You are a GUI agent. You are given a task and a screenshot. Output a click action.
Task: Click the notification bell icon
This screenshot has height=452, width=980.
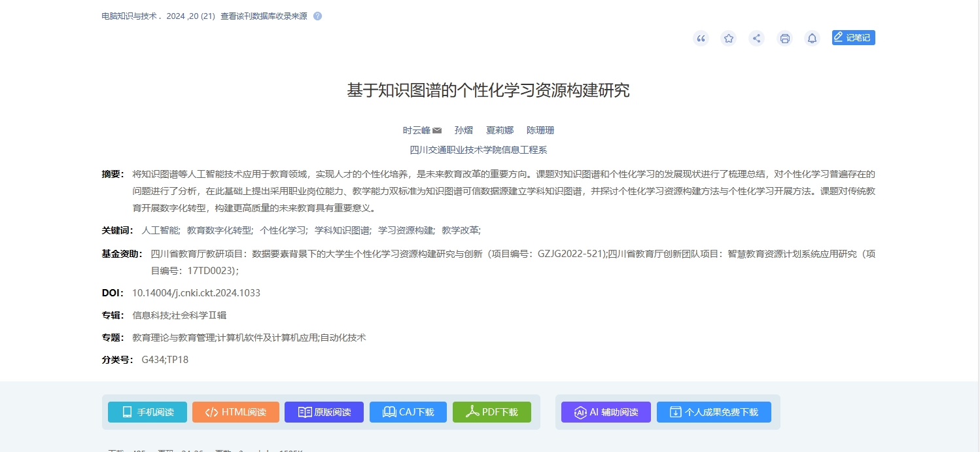(812, 39)
